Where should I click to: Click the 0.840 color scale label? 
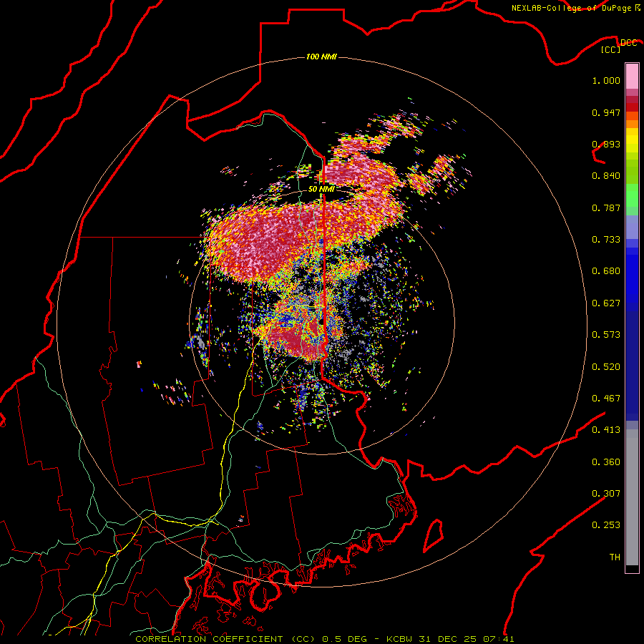(x=606, y=176)
